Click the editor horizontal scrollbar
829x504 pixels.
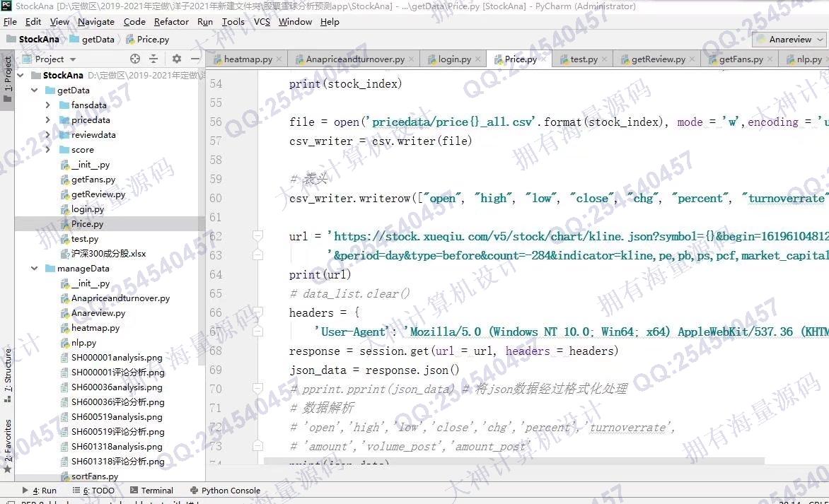tap(514, 461)
